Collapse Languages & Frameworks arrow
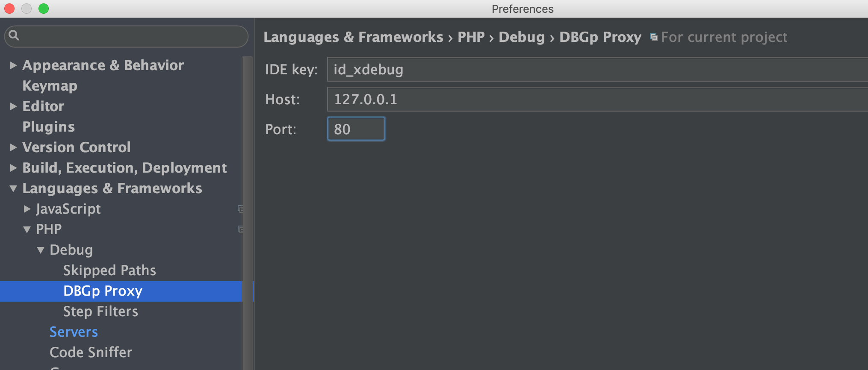Screen dimensions: 868x370 [x=13, y=188]
